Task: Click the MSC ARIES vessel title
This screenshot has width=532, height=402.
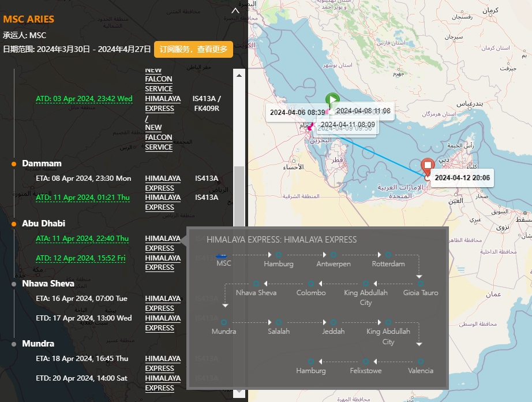Action: (x=28, y=20)
